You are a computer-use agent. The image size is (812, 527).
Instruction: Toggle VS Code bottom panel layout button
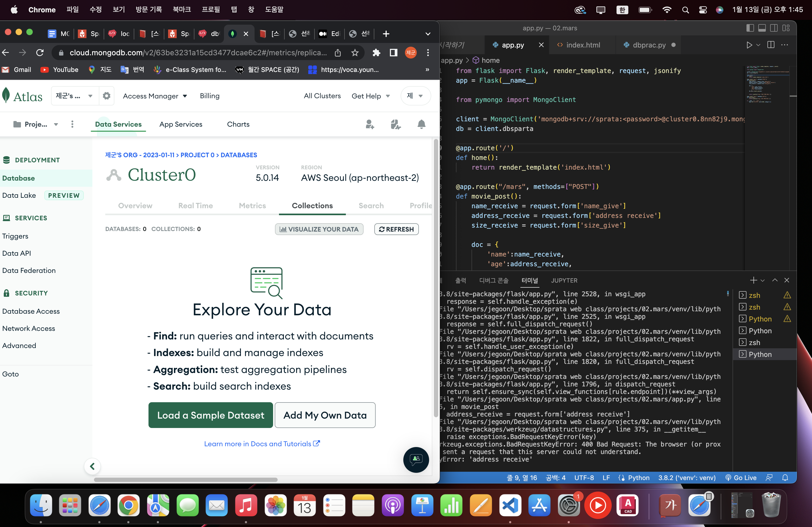coord(762,28)
